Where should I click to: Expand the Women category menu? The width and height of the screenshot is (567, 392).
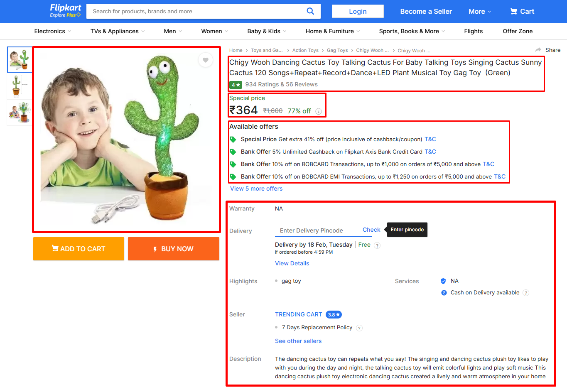[215, 31]
